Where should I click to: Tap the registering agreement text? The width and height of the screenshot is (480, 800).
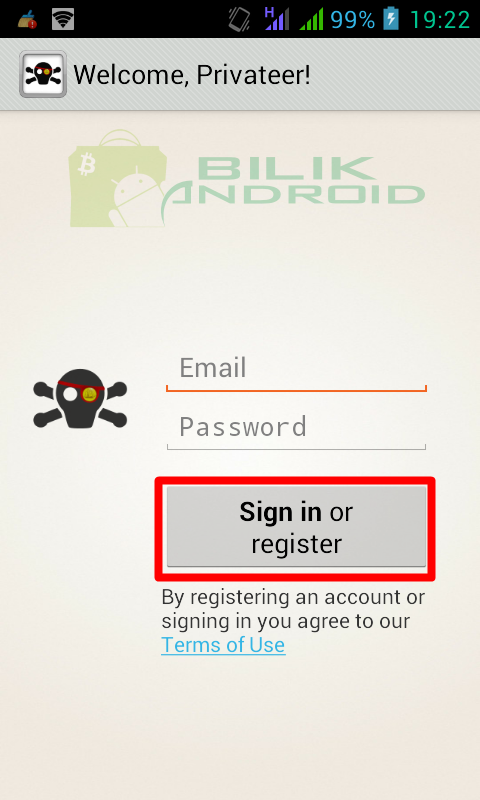(293, 609)
